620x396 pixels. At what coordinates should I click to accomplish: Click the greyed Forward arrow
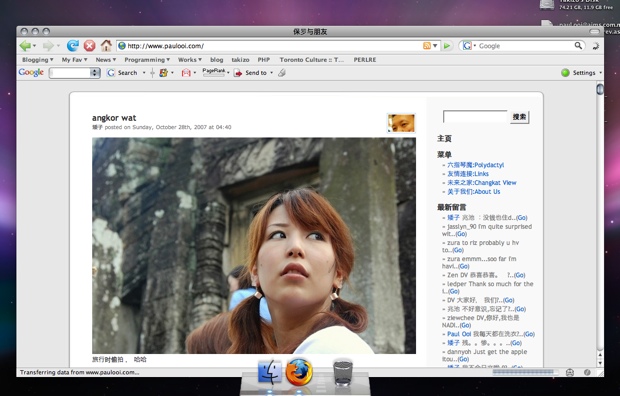[48, 46]
